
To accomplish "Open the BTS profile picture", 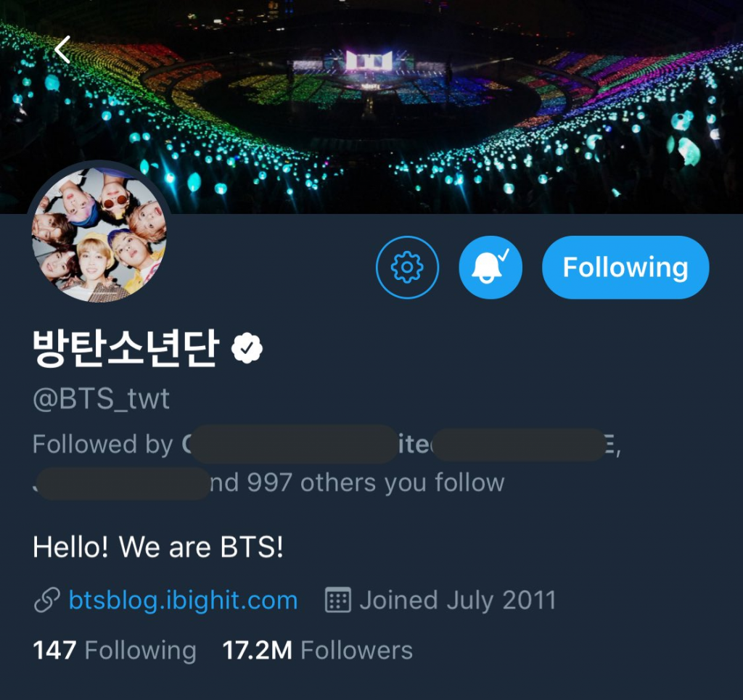I will point(99,234).
